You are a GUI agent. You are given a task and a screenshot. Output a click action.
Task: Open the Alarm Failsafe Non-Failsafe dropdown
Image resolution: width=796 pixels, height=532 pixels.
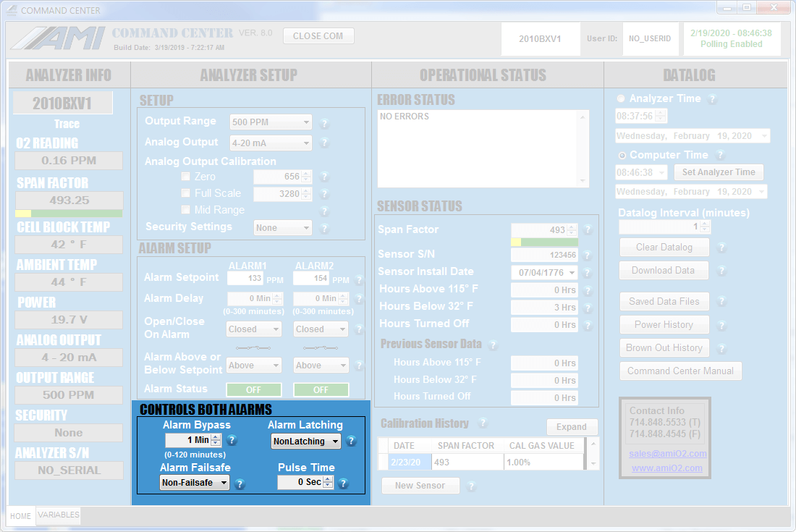[195, 482]
